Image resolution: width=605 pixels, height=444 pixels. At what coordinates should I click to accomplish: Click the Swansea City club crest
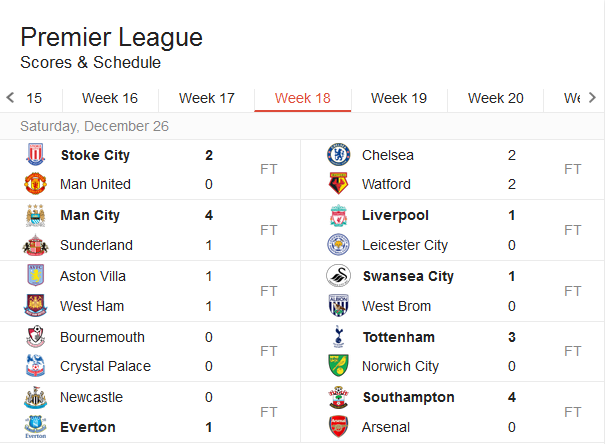coord(338,276)
